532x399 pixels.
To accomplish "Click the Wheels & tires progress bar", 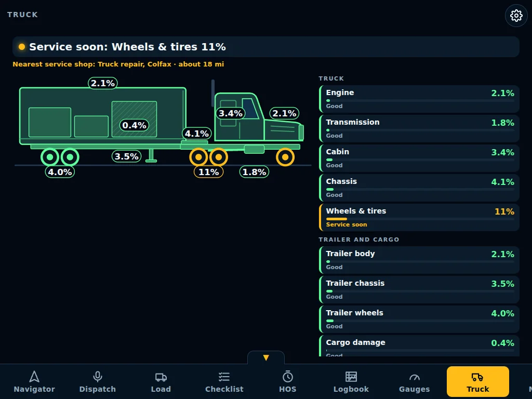I will (x=420, y=219).
